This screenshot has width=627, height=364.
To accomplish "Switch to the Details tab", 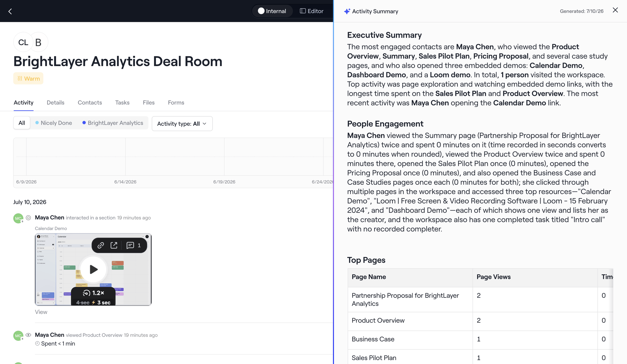I will (55, 103).
